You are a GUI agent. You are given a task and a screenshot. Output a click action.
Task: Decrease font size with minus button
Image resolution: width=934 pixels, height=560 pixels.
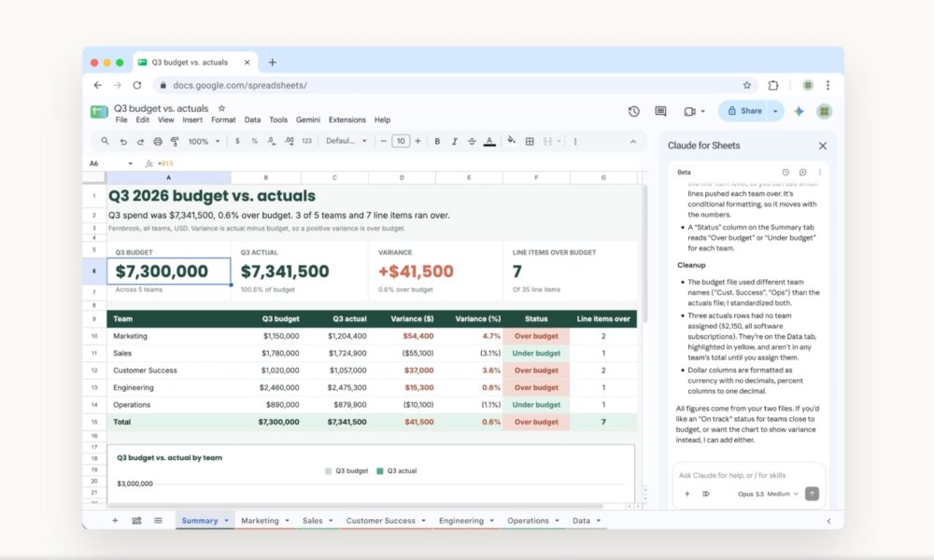tap(384, 142)
